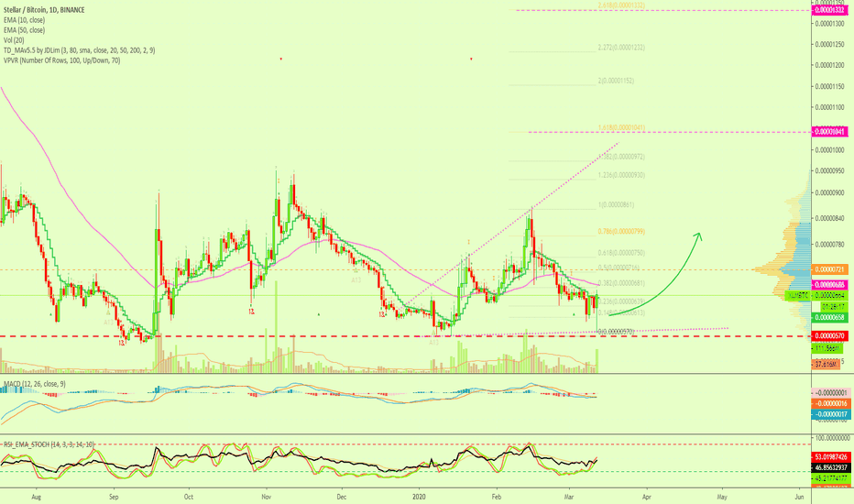Select the Vol (20) indicator label
Screen dimensions: 854x504
pyautogui.click(x=14, y=40)
